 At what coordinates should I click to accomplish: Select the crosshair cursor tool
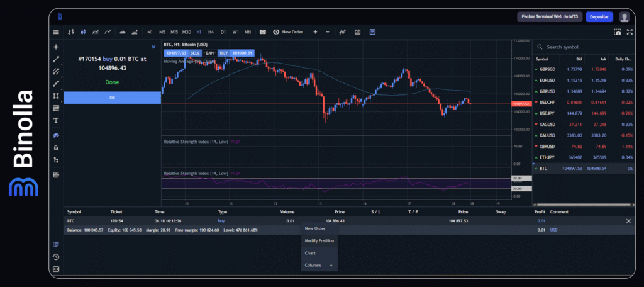(56, 47)
